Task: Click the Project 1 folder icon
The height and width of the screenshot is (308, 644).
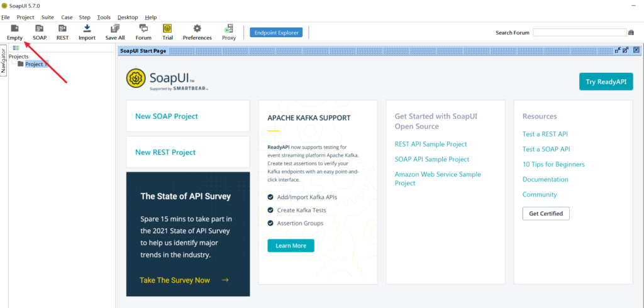Action: point(21,64)
